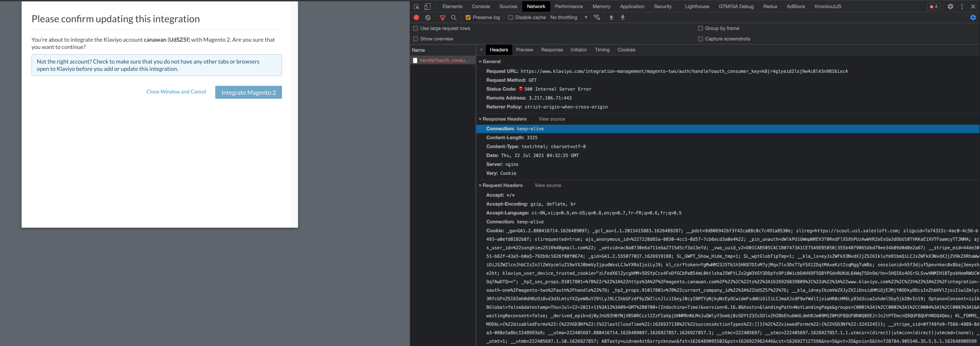Check Use large request rows
The image size is (980, 346).
(x=416, y=28)
